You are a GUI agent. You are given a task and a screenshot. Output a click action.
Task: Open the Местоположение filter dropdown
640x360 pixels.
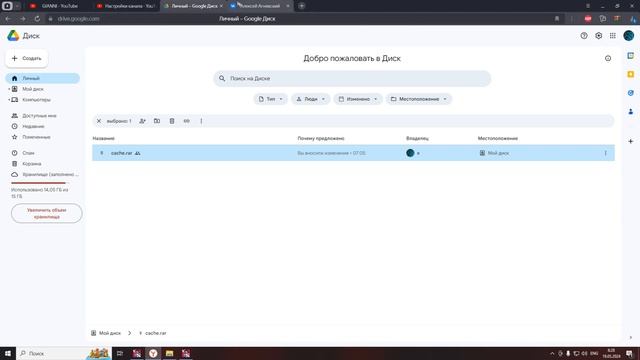pyautogui.click(x=419, y=99)
